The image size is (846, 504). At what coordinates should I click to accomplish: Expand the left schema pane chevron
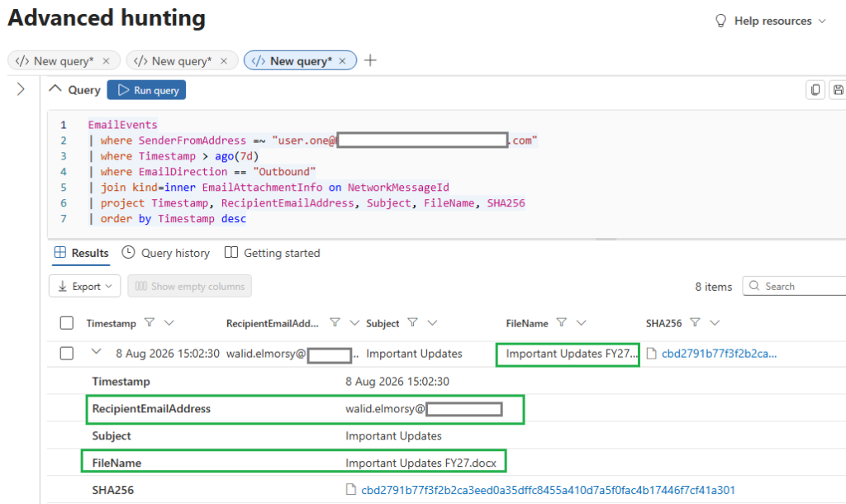[x=21, y=89]
